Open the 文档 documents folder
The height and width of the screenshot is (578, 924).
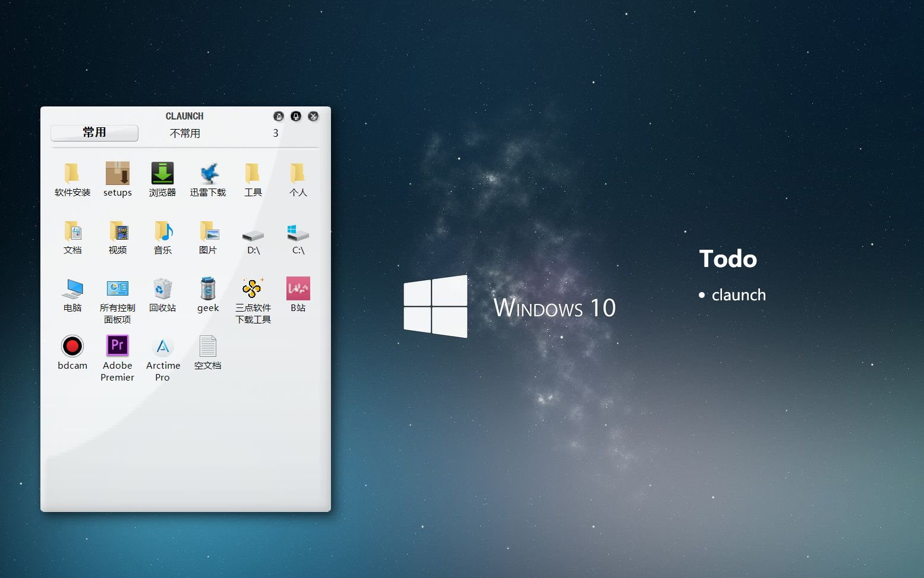point(72,231)
